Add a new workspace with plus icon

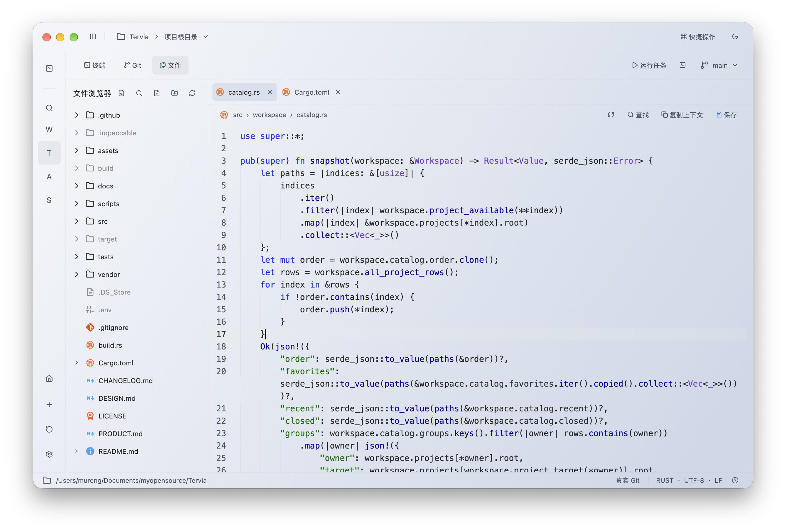pyautogui.click(x=49, y=405)
